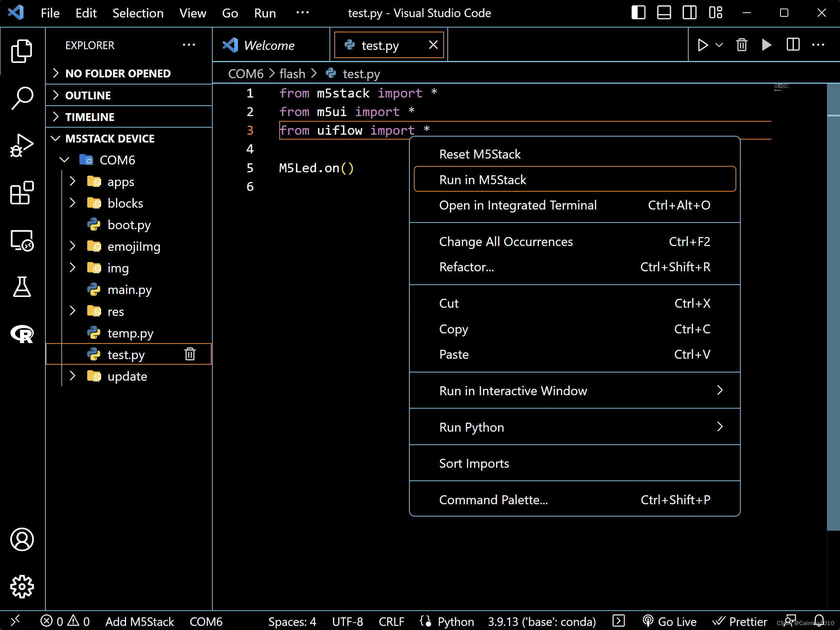This screenshot has width=840, height=630.
Task: Open the Selection menu
Action: coord(138,13)
